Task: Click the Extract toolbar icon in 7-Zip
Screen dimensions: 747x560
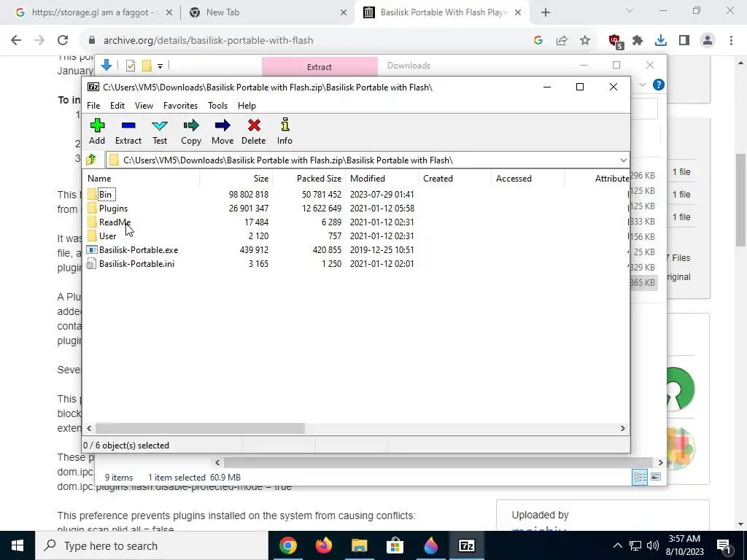Action: [x=128, y=132]
